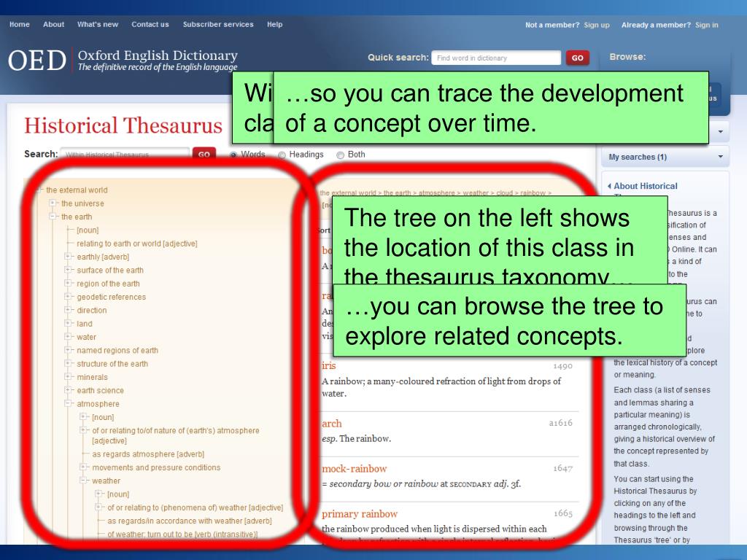747x560 pixels.
Task: Click the "Sign up" link
Action: click(x=596, y=24)
